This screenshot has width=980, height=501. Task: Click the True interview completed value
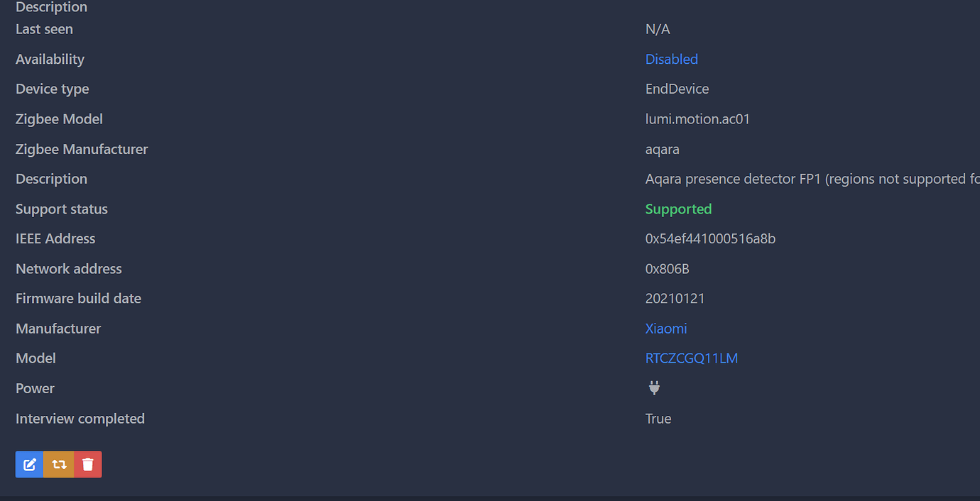click(658, 419)
